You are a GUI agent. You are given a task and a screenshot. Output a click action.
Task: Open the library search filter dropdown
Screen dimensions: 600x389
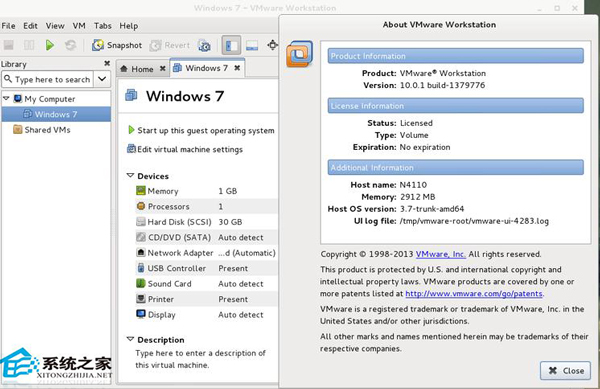pos(102,79)
